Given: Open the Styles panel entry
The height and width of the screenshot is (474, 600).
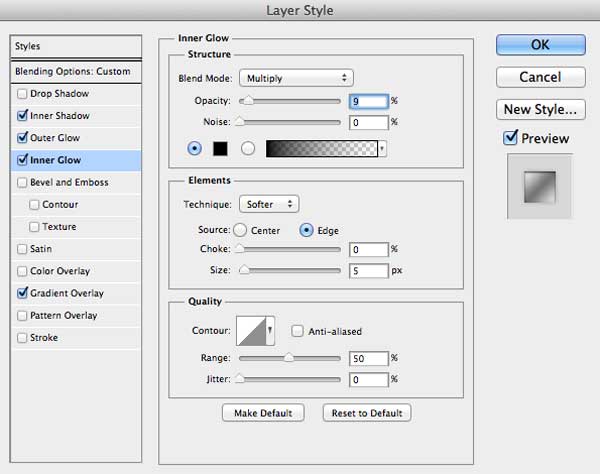Looking at the screenshot, I should 76,46.
